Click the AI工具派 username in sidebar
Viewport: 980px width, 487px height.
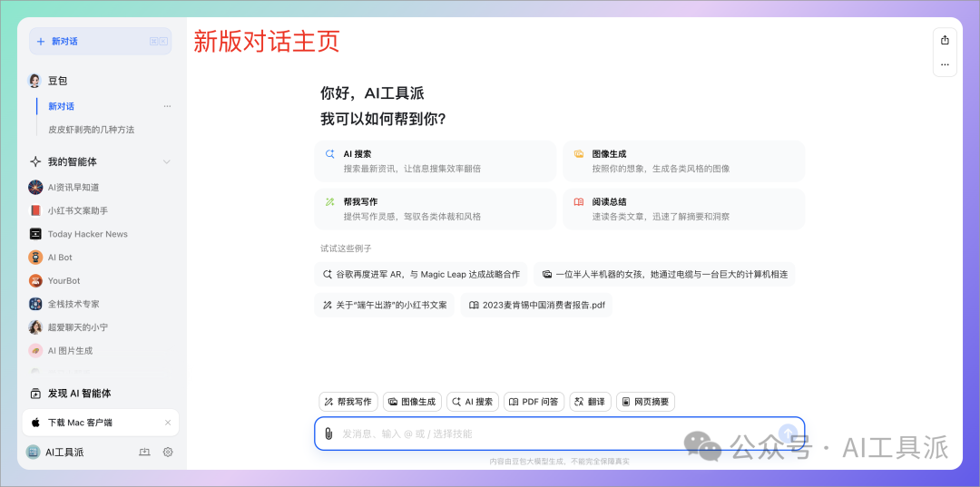[64, 453]
